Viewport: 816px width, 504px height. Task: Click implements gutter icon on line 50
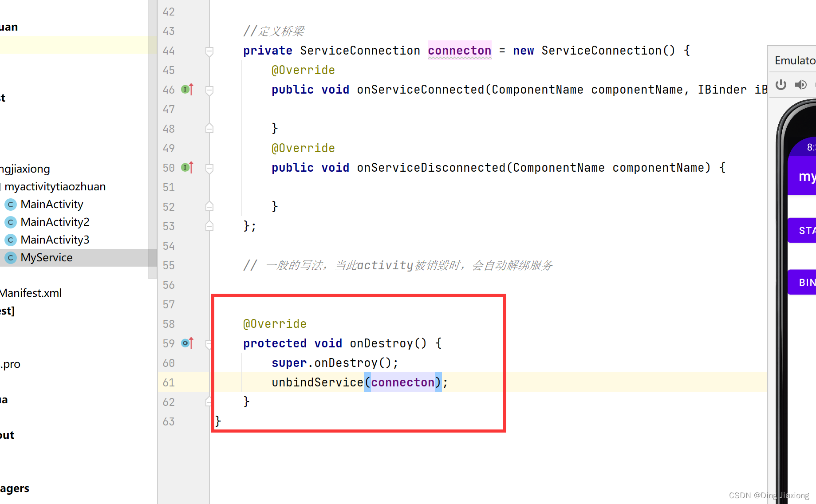coord(187,168)
